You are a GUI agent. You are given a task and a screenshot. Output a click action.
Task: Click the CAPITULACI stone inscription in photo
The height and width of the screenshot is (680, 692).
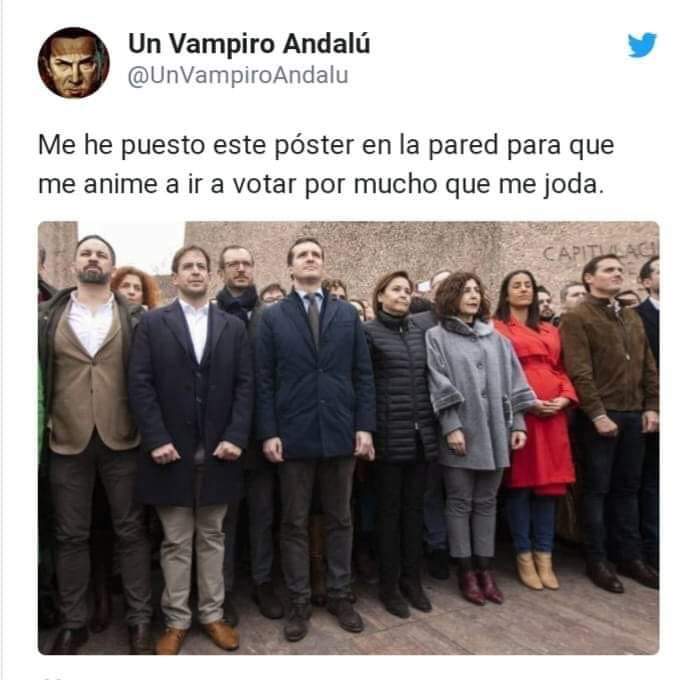coord(600,252)
